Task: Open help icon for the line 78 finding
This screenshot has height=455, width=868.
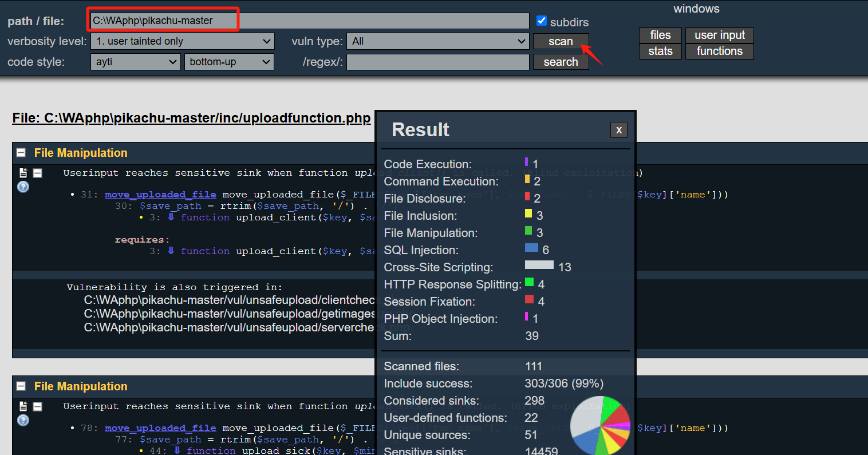Action: coord(23,420)
